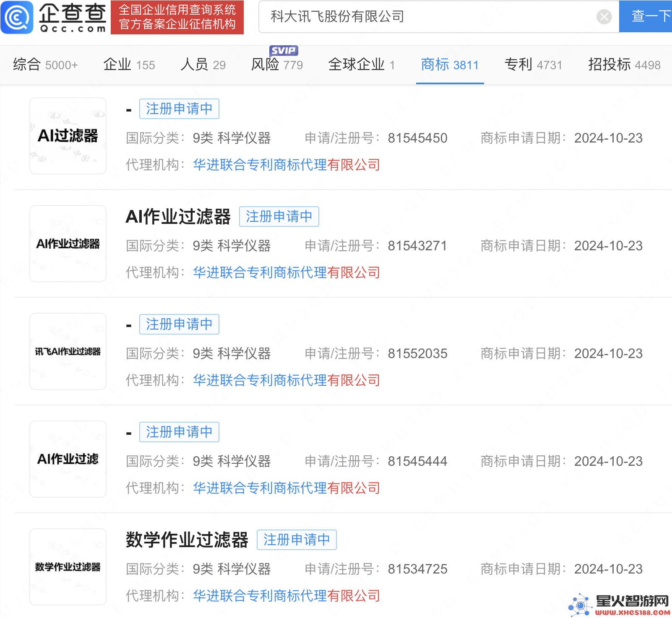Viewport: 672px width, 618px height.
Task: Open agency link for trademark 81552035
Action: coord(287,380)
